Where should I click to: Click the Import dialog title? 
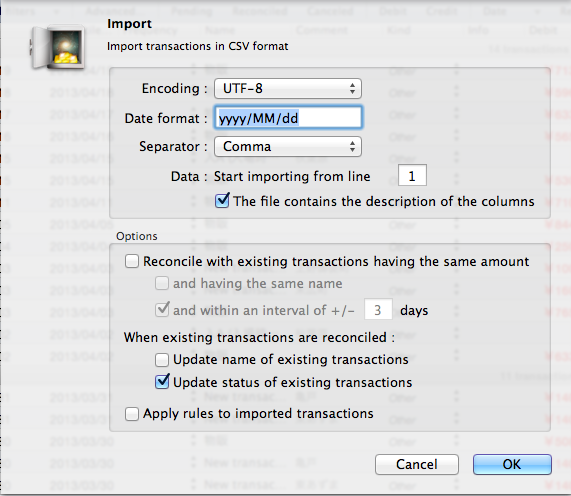pos(129,24)
